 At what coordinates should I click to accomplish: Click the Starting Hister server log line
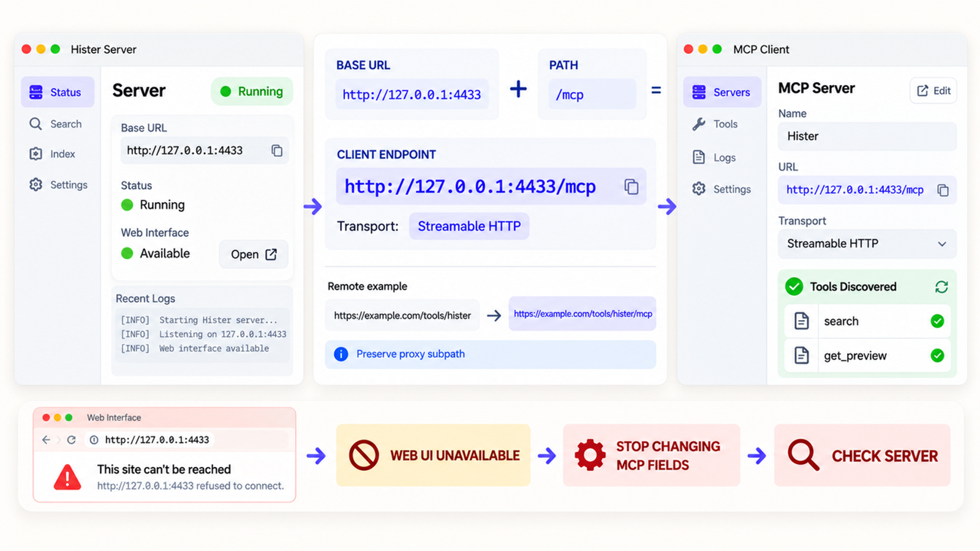coord(199,320)
